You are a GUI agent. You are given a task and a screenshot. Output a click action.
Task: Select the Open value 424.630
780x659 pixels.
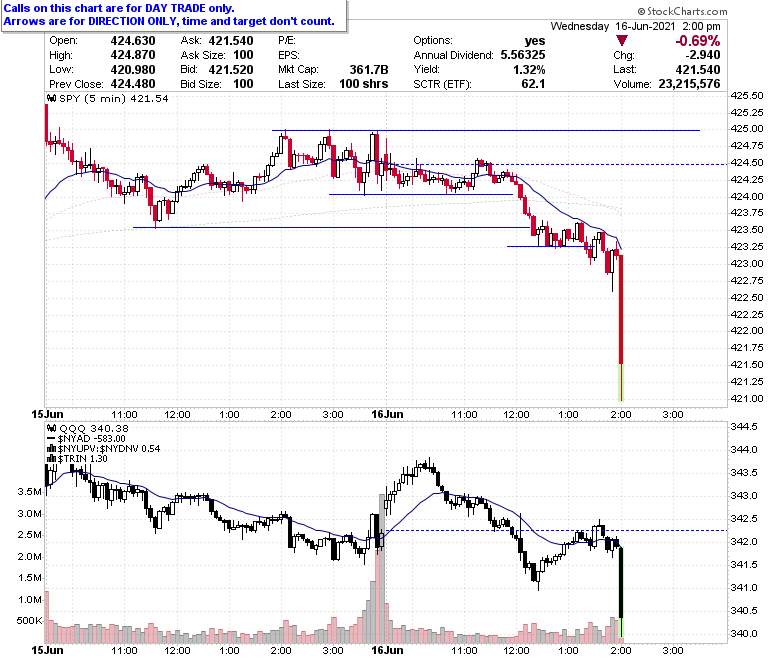[133, 41]
